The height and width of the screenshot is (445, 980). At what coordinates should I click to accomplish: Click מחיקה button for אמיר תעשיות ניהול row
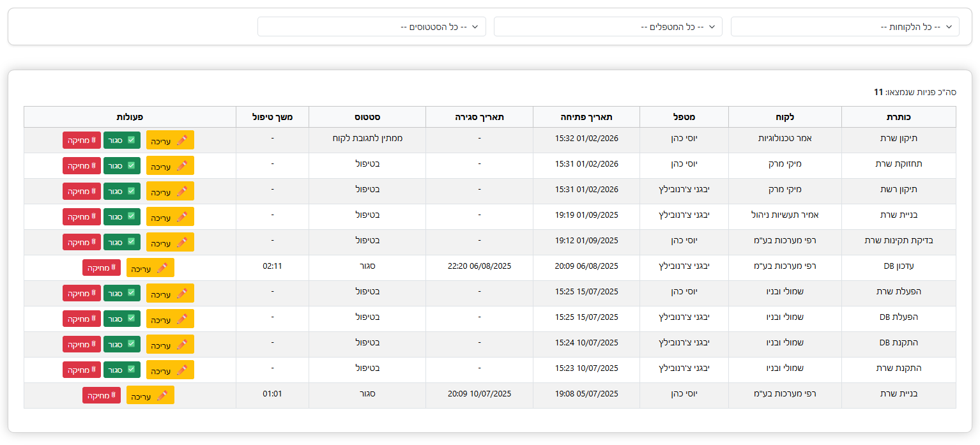pyautogui.click(x=82, y=216)
